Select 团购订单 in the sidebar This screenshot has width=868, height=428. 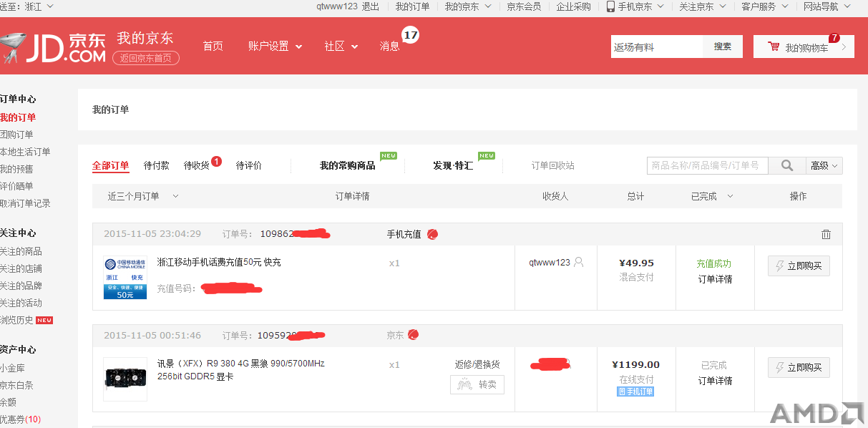16,135
